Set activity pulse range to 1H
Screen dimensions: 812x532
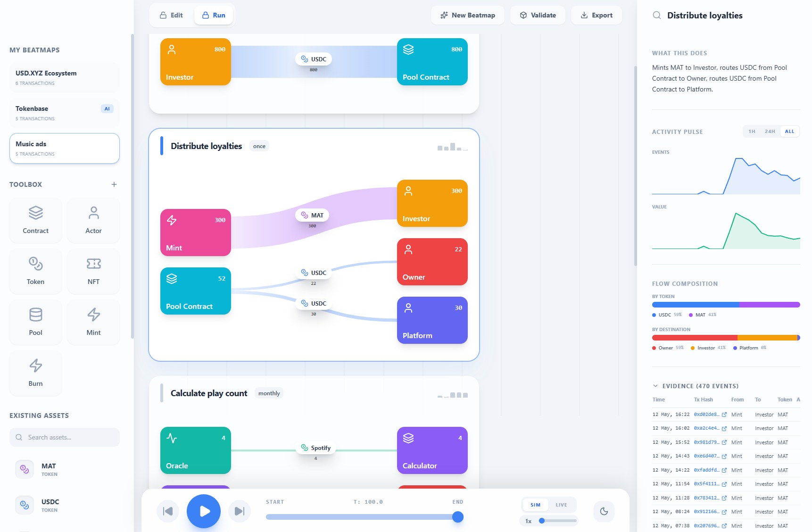(752, 132)
